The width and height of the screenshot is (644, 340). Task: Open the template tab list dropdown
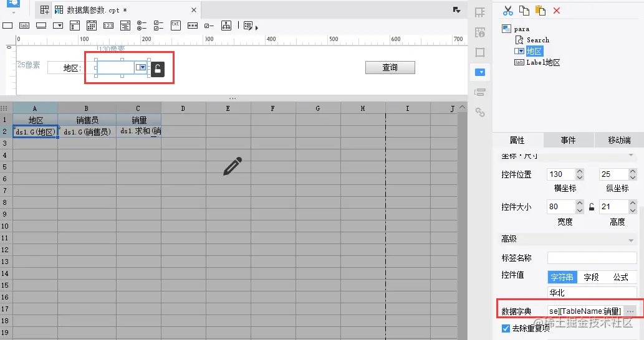[x=456, y=10]
